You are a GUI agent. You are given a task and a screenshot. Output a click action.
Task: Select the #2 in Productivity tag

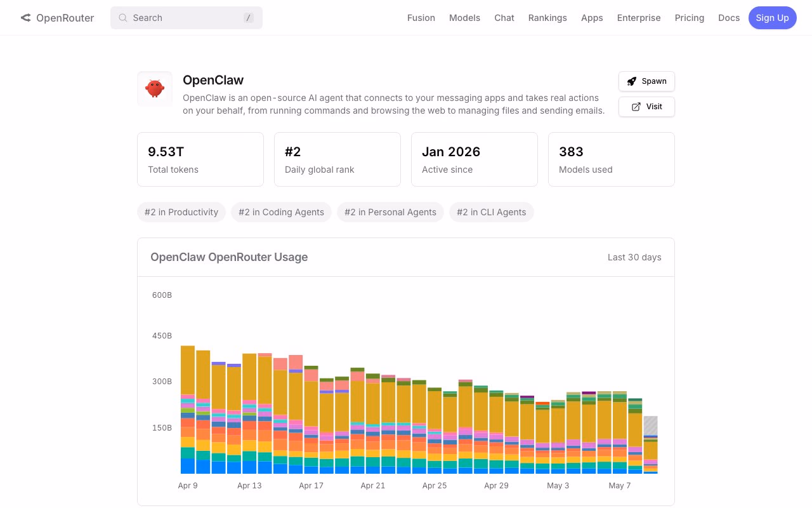[x=181, y=212]
